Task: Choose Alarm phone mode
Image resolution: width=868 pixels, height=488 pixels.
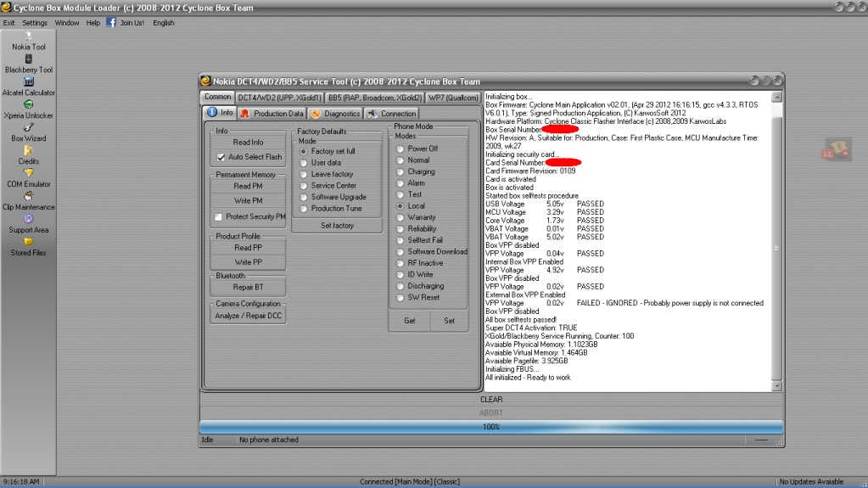Action: (400, 183)
